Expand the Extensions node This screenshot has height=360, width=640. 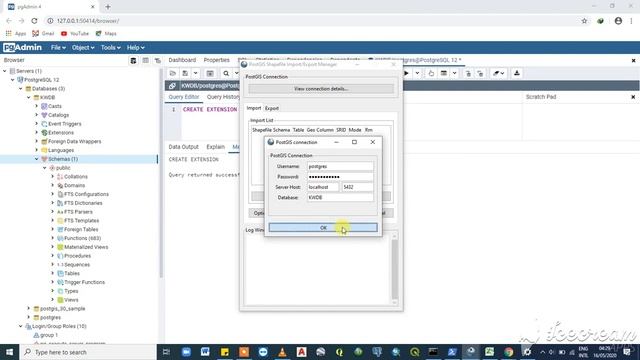pyautogui.click(x=37, y=133)
